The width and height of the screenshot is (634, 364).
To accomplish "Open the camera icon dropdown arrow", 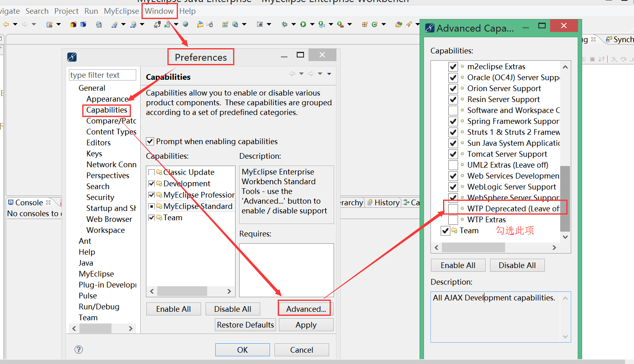I will (x=269, y=24).
